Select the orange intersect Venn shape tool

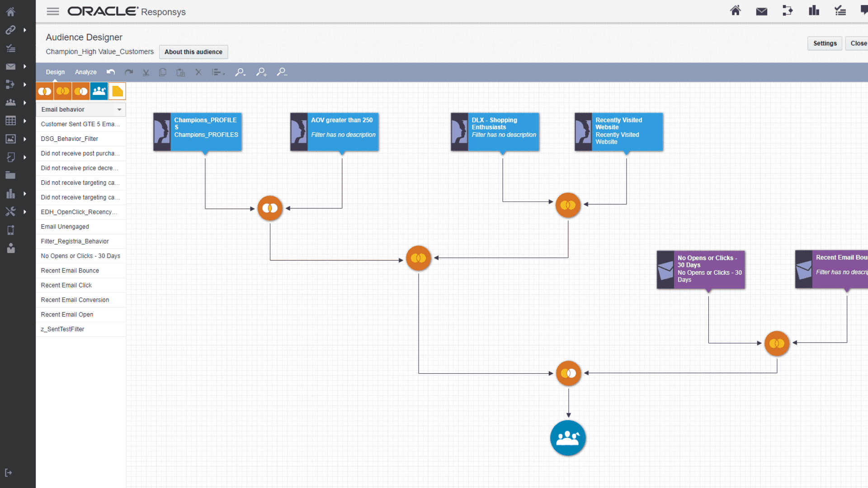click(x=44, y=90)
